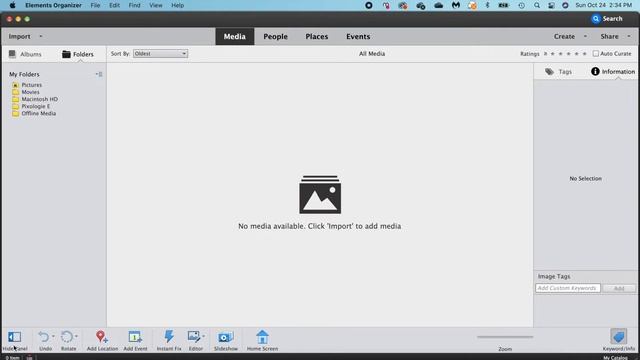Click the Search magnifier icon in title bar
Image resolution: width=640 pixels, height=360 pixels.
[596, 19]
